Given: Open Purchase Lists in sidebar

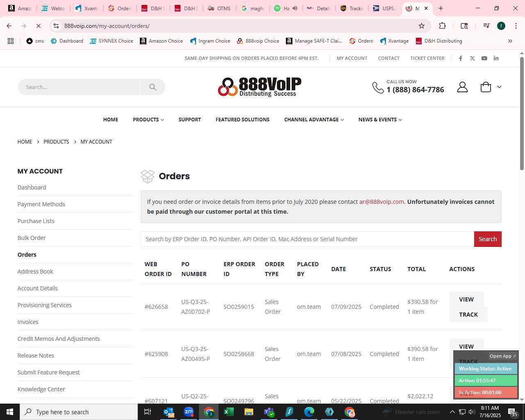Looking at the screenshot, I should [x=36, y=221].
